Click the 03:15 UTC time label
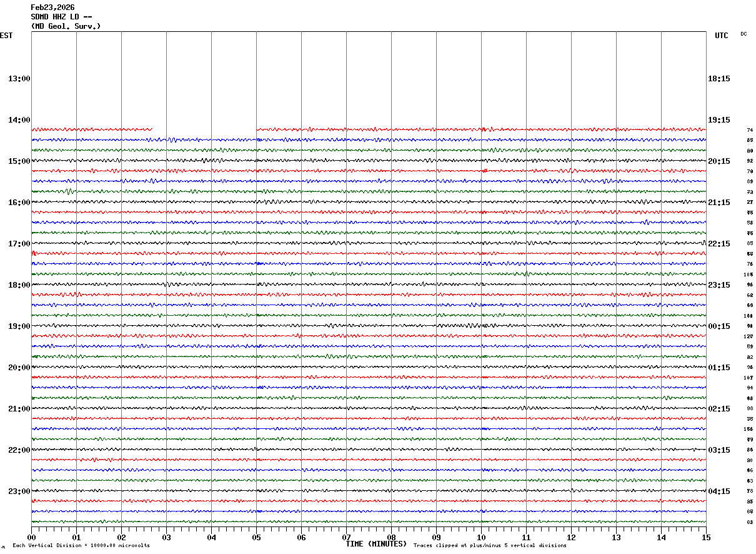 719,450
